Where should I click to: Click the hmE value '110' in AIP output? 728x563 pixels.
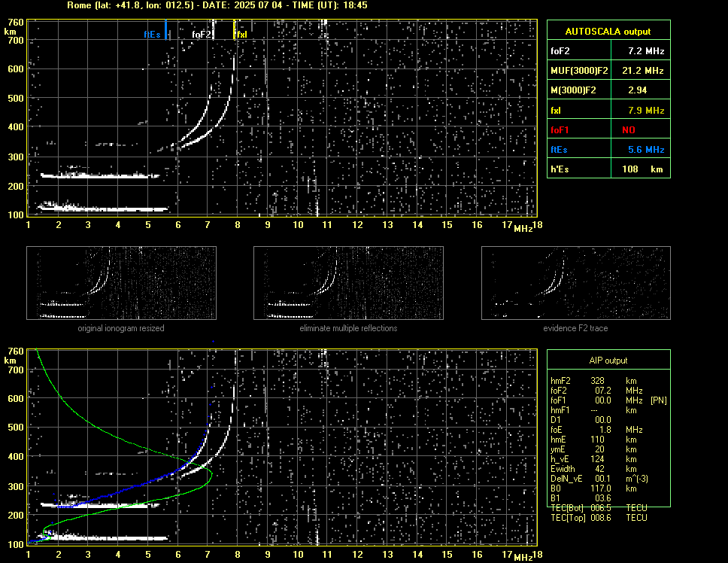pyautogui.click(x=598, y=440)
